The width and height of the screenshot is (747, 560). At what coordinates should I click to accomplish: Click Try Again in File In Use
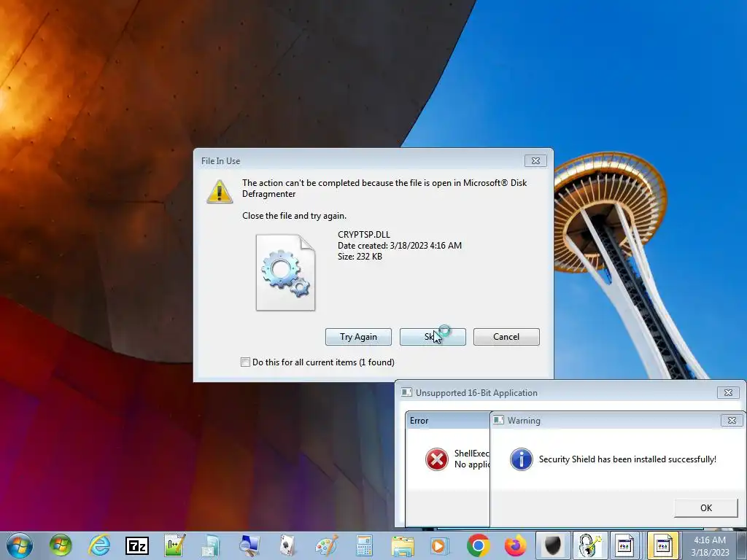(x=358, y=337)
